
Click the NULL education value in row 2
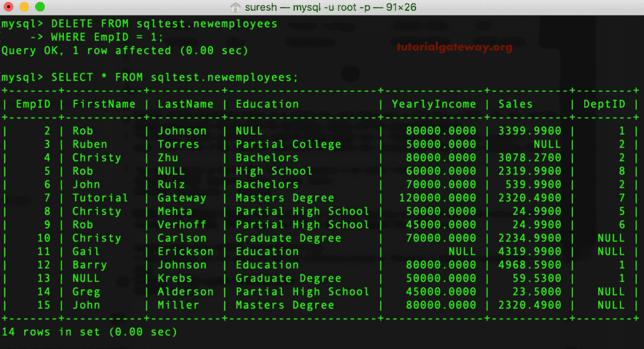point(249,131)
